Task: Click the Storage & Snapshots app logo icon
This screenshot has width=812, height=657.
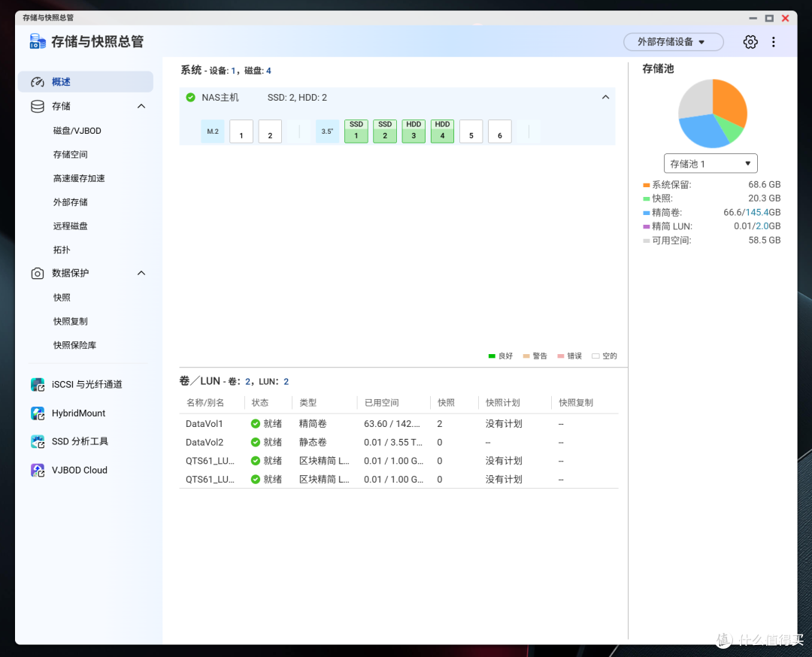Action: tap(38, 41)
